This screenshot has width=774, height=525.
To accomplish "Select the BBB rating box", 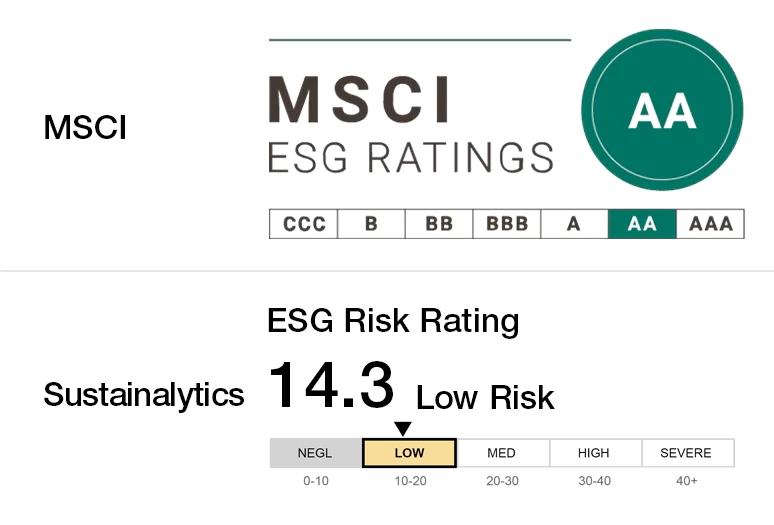I will [507, 224].
